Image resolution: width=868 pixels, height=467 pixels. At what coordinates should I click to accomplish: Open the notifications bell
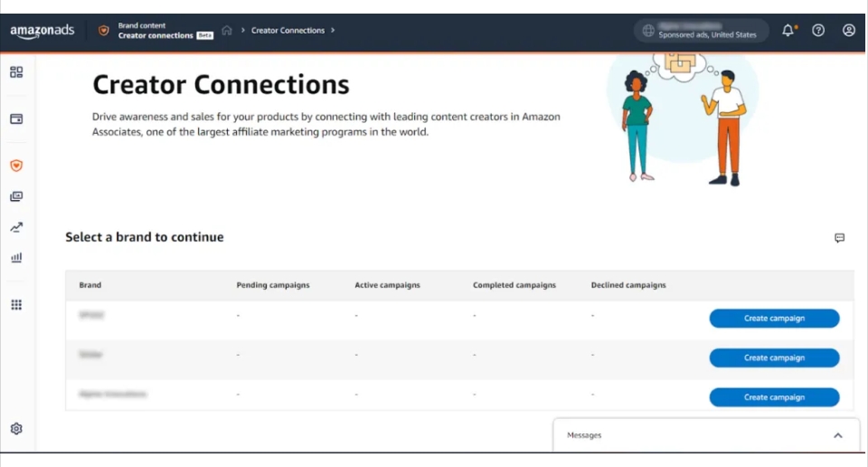788,30
